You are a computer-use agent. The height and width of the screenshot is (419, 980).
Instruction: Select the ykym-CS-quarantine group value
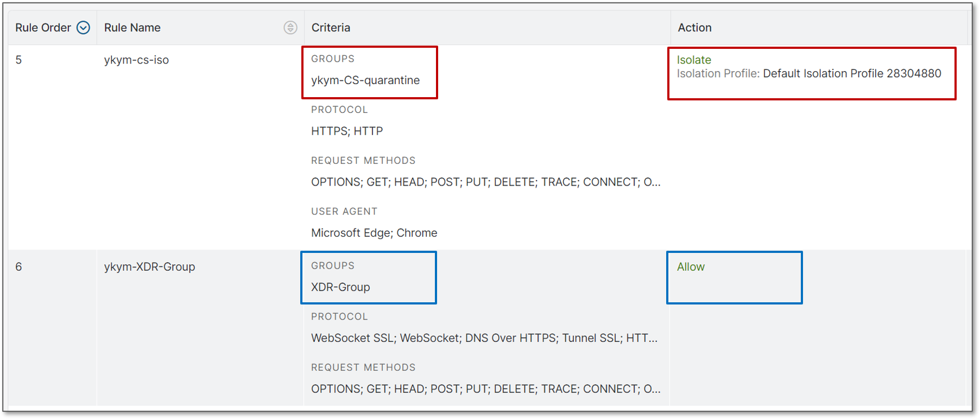[x=365, y=80]
